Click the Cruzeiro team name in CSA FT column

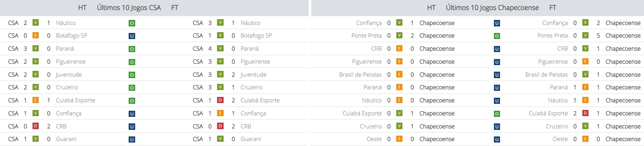[252, 87]
